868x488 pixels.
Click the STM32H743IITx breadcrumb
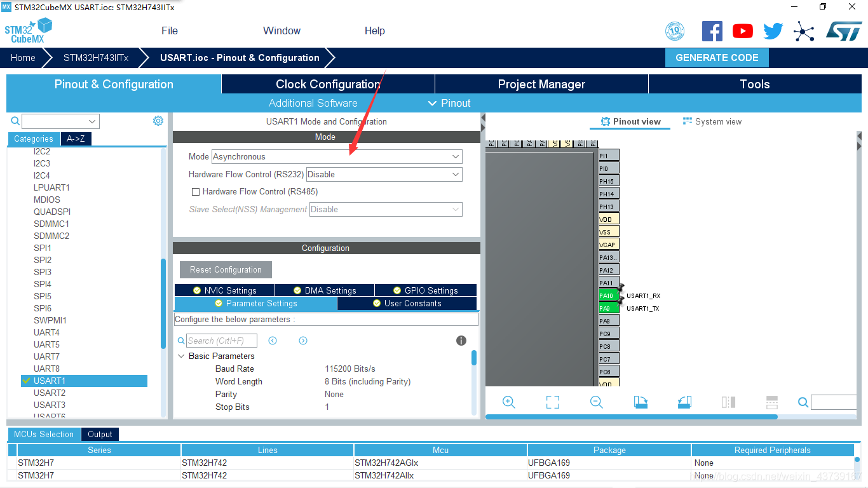[96, 57]
